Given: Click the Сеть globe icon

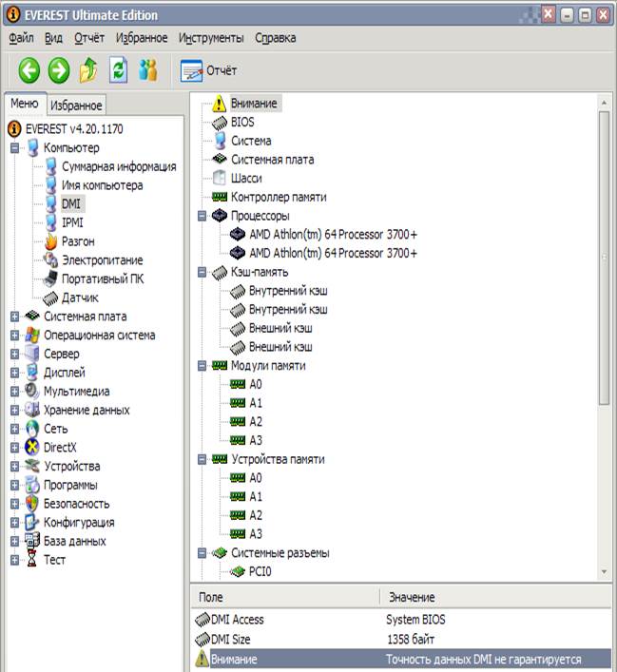Looking at the screenshot, I should [32, 428].
